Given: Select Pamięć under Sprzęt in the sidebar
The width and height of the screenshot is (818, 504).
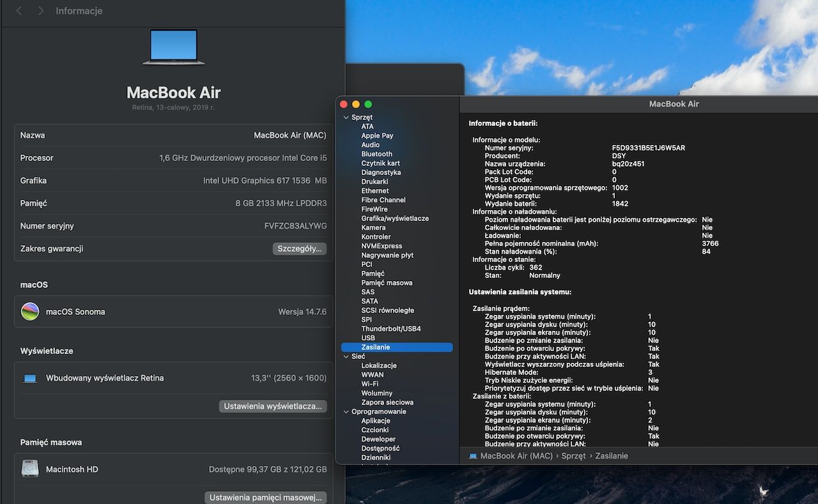Looking at the screenshot, I should (x=373, y=273).
